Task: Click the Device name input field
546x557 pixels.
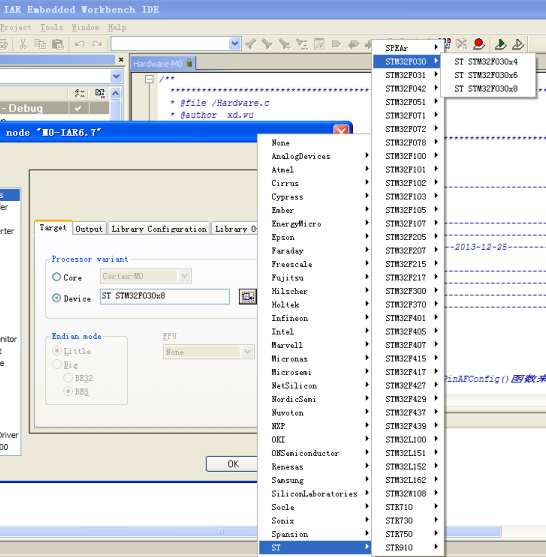Action: pyautogui.click(x=165, y=296)
